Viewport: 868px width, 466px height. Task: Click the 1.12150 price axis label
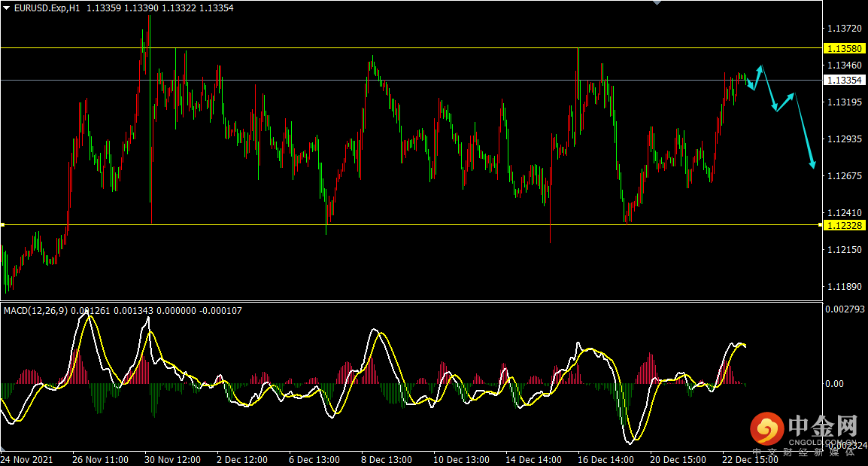[x=844, y=250]
